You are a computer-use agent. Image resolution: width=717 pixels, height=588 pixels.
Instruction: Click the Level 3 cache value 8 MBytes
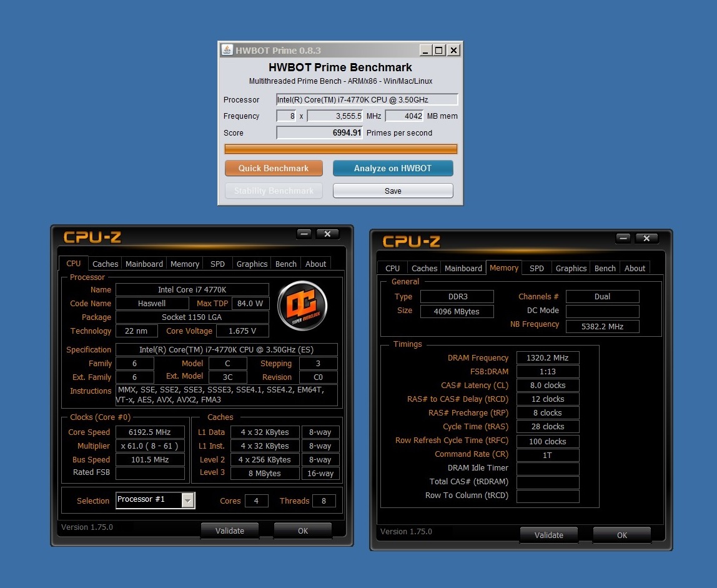pyautogui.click(x=265, y=473)
